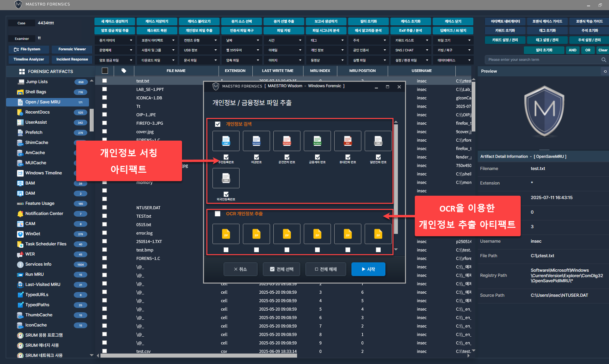Select the PPT/PPTX file icon
The width and height of the screenshot is (609, 364).
pyautogui.click(x=287, y=141)
